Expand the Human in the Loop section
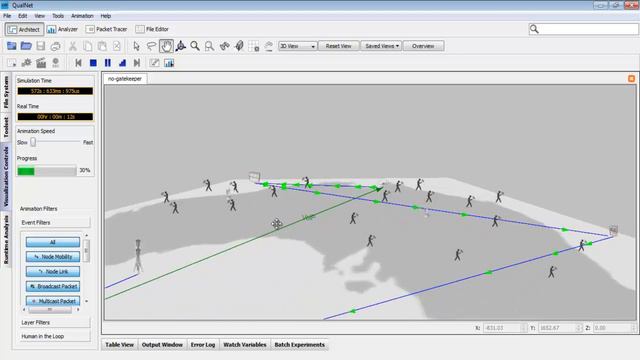The image size is (640, 360). pyautogui.click(x=55, y=336)
